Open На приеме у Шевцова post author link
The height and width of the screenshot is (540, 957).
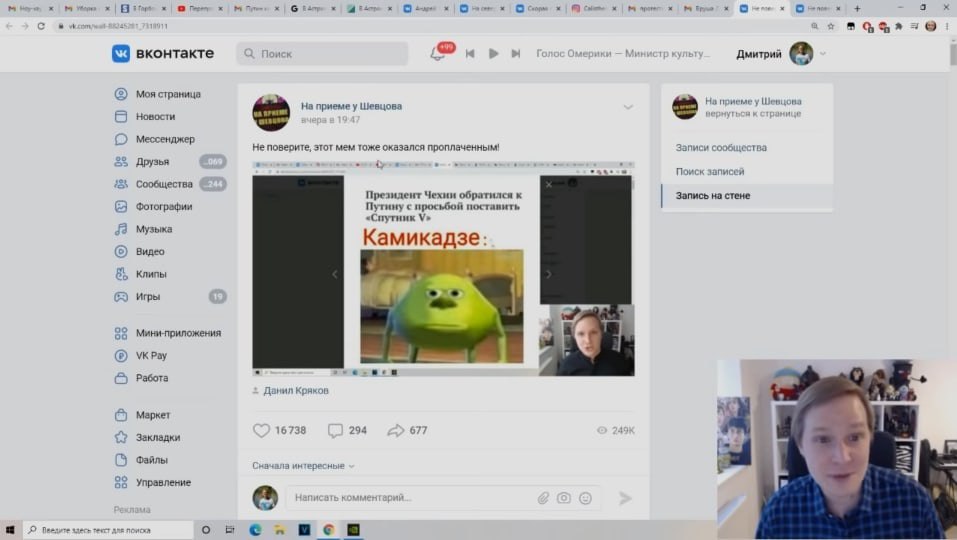pos(351,106)
